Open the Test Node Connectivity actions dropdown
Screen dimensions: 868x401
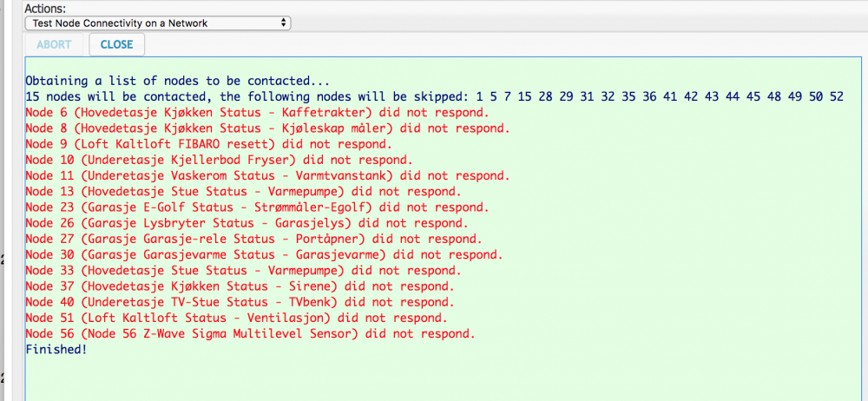(157, 23)
